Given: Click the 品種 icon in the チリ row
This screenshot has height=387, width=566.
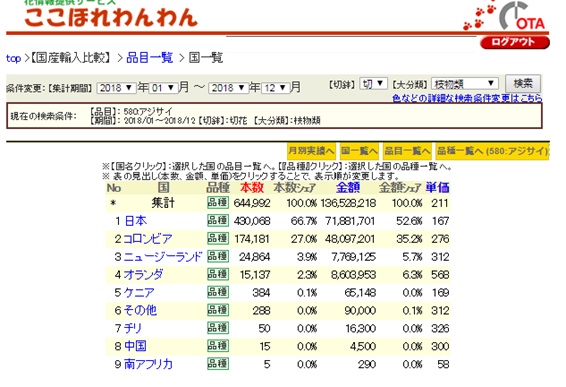Looking at the screenshot, I should (x=218, y=328).
